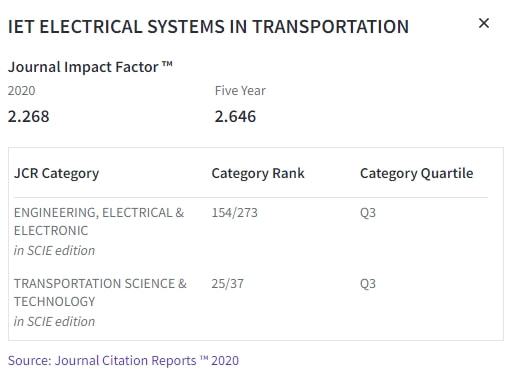The height and width of the screenshot is (375, 507).
Task: Click the Q3 quartile for Transportation row
Action: tap(368, 284)
